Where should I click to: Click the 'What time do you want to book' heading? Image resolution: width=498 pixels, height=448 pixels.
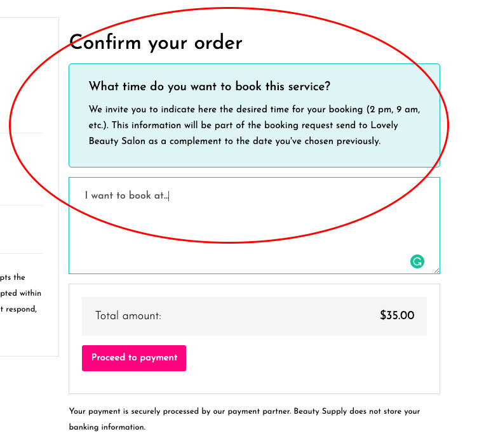coord(210,86)
